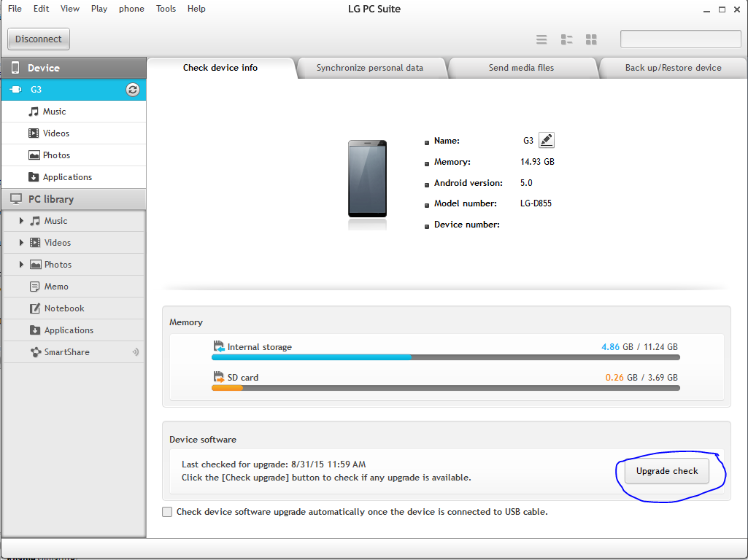Viewport: 748px width, 560px height.
Task: Open the View menu
Action: 69,9
